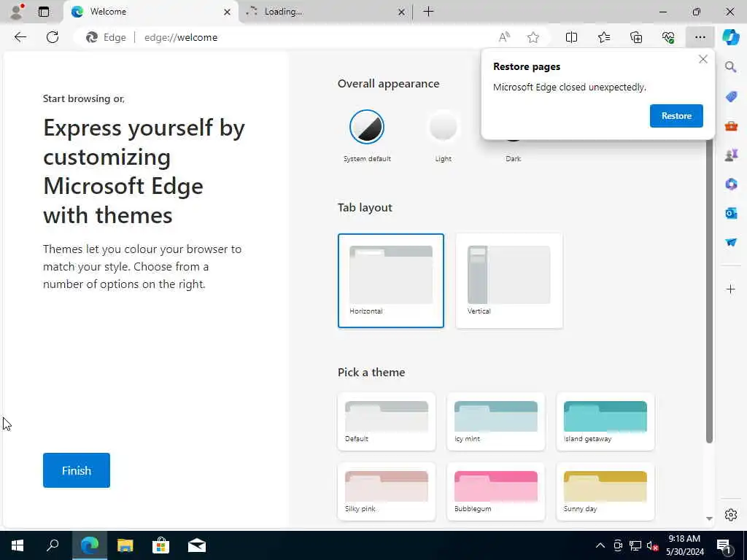Pick the Icy mint theme

(x=495, y=421)
